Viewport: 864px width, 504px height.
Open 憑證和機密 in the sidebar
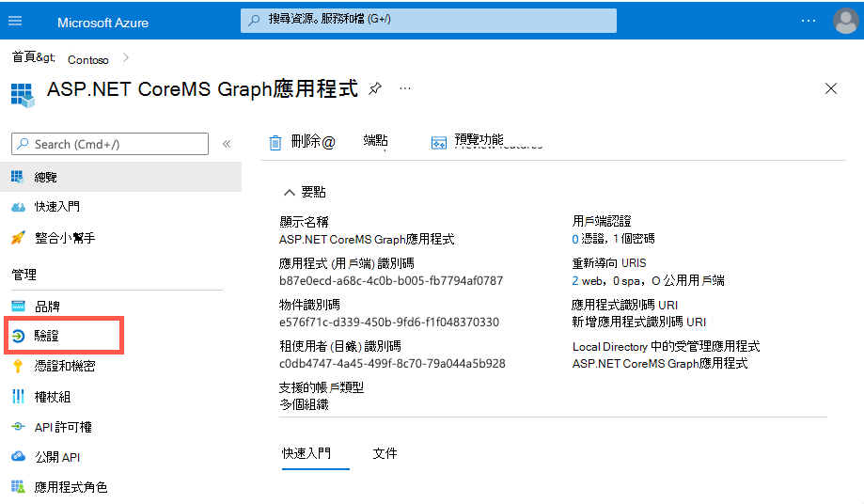pos(65,366)
